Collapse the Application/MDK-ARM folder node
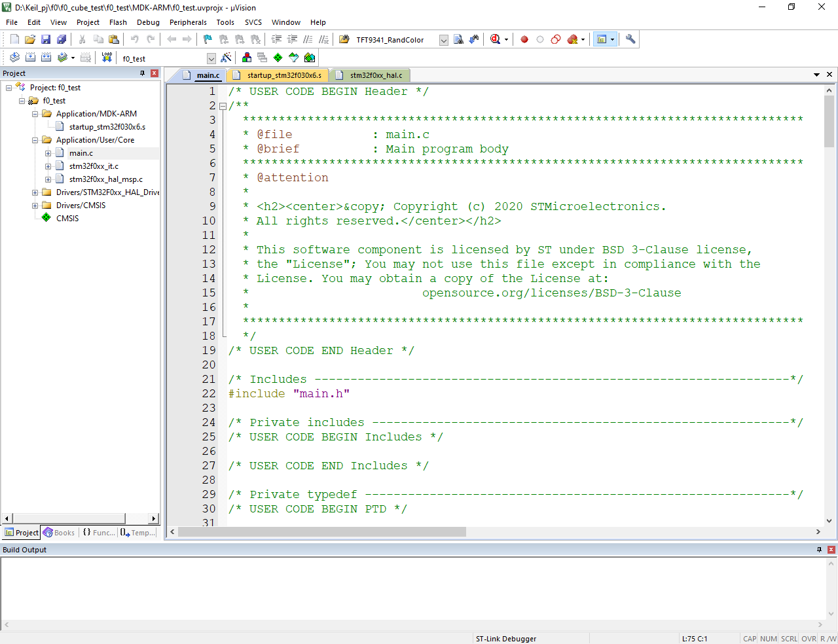 35,114
